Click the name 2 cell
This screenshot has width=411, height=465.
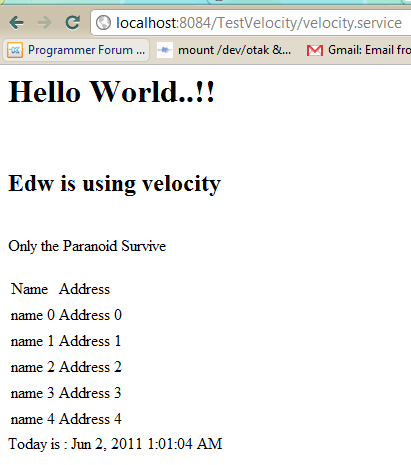(33, 367)
